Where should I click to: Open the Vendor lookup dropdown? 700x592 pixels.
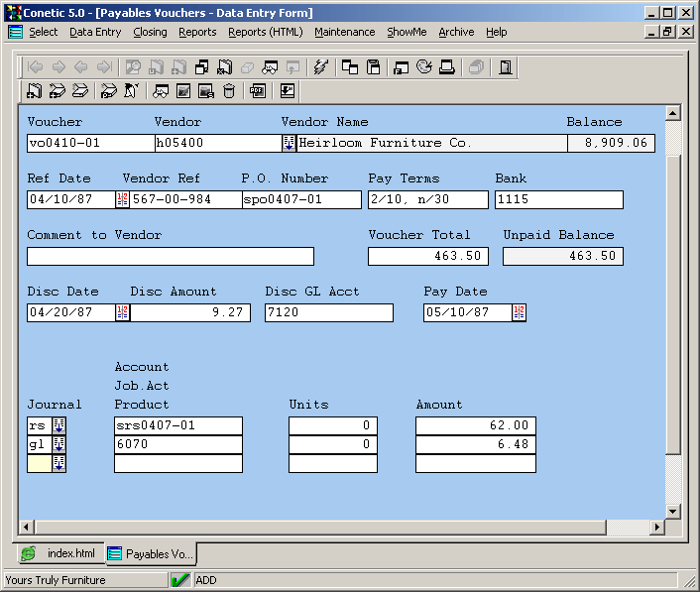(x=289, y=143)
